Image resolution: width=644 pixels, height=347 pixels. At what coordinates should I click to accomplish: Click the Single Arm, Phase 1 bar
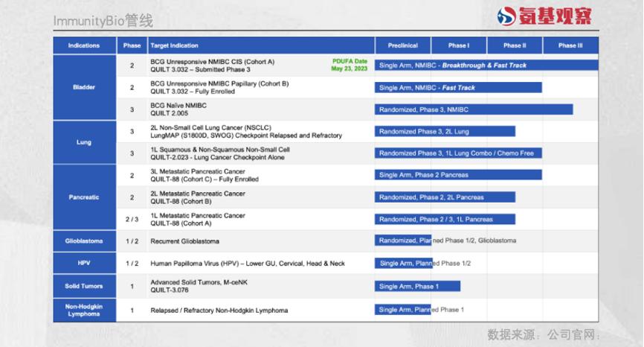[x=417, y=286]
